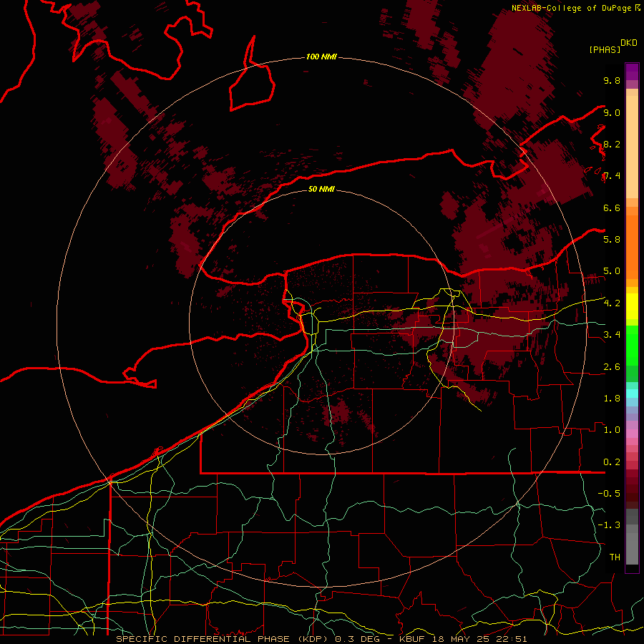Click the cyan segment of the color bar
This screenshot has height=644, width=644.
[632, 393]
